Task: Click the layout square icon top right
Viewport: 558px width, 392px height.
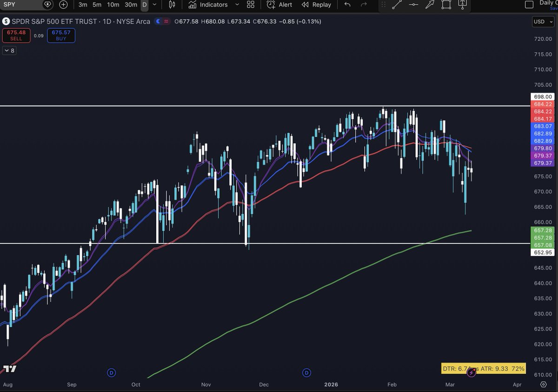Action: (529, 5)
